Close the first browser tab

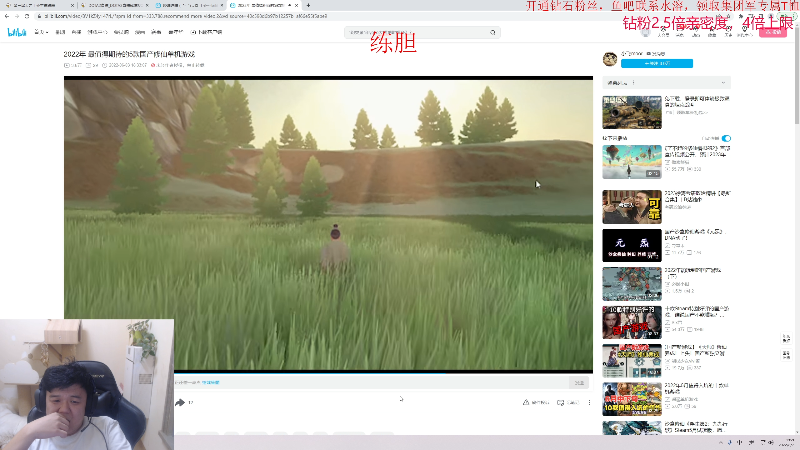(72, 5)
